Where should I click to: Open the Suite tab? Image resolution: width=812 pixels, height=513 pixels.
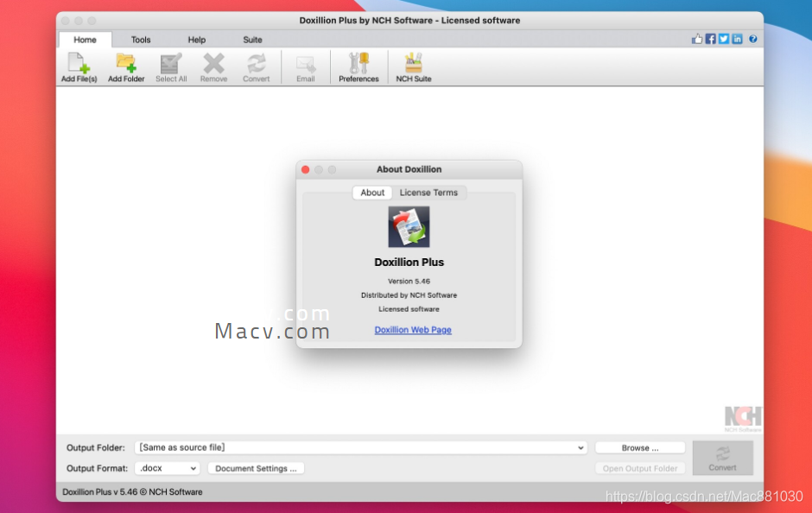[x=252, y=40]
